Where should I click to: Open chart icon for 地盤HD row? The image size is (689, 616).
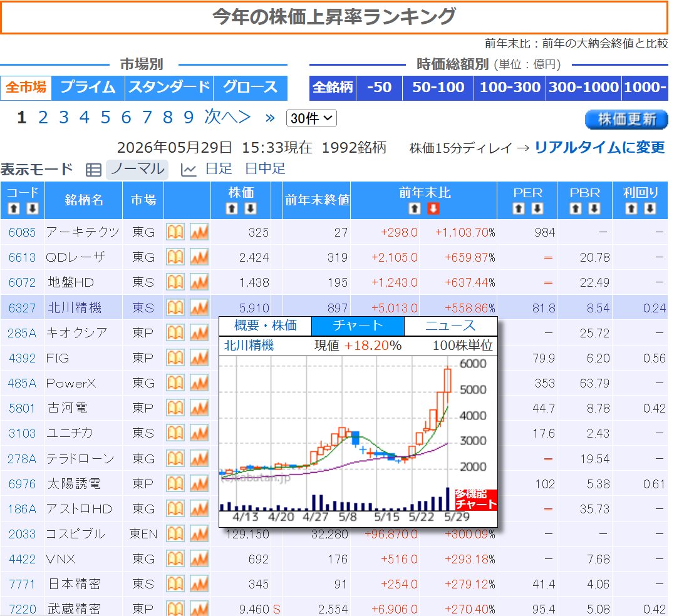tap(199, 282)
